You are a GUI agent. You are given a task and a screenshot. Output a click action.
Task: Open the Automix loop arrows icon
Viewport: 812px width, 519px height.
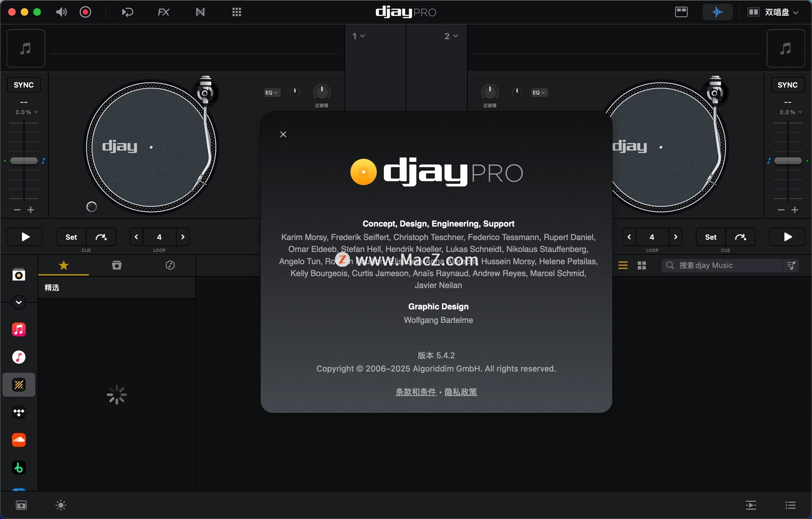127,12
